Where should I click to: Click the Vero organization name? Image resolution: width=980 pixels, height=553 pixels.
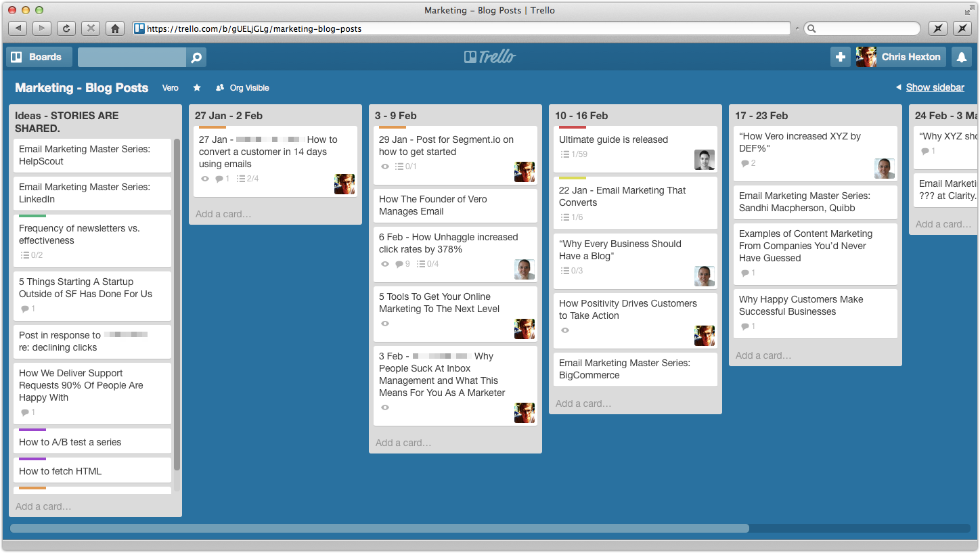point(171,88)
